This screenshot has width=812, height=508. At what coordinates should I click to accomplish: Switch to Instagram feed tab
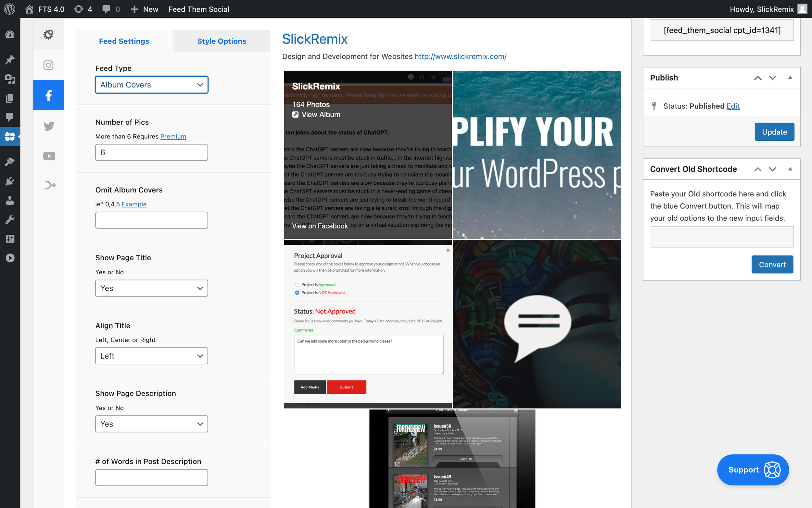49,65
